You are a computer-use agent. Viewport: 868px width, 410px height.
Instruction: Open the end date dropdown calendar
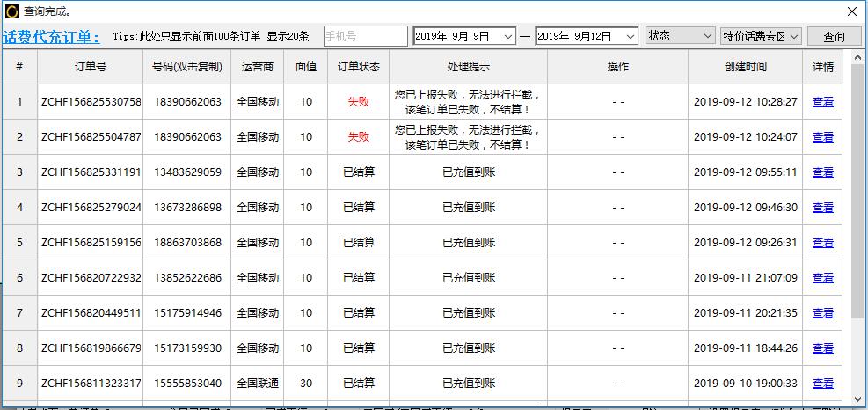(x=631, y=37)
